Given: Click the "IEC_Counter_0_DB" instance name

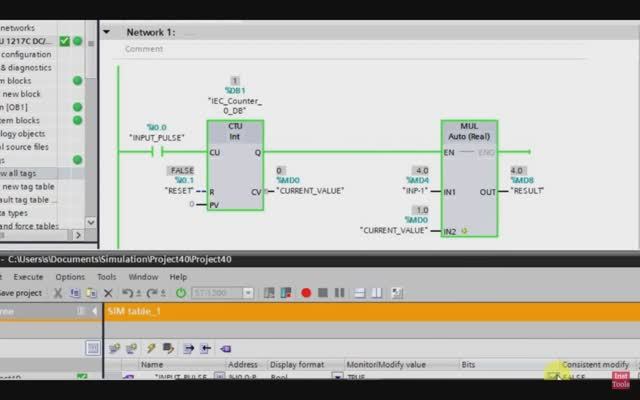Looking at the screenshot, I should pyautogui.click(x=235, y=106).
